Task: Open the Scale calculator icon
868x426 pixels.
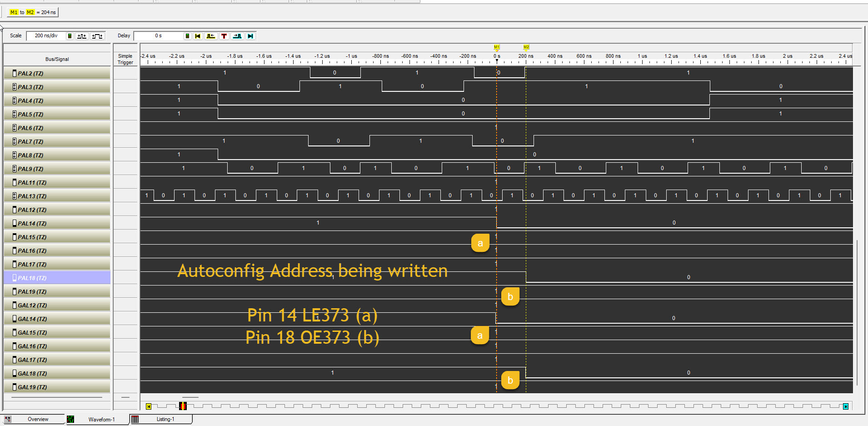Action: point(70,36)
